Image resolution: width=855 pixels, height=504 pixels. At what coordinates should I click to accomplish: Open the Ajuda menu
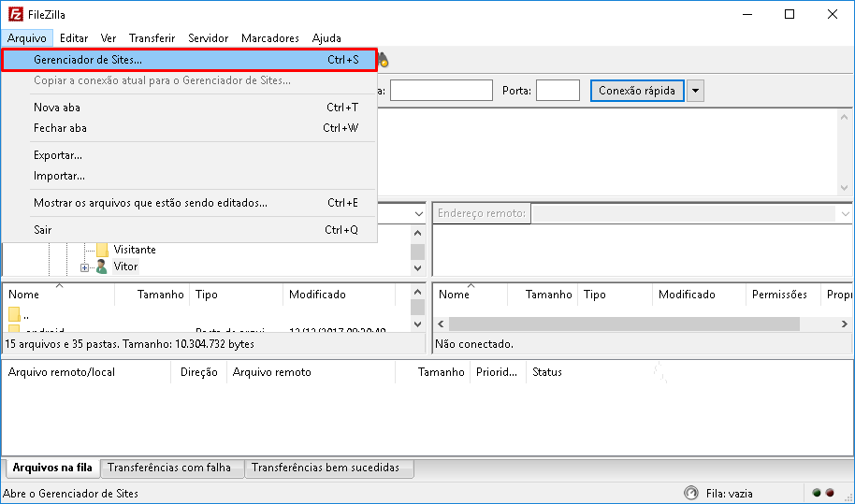click(326, 38)
